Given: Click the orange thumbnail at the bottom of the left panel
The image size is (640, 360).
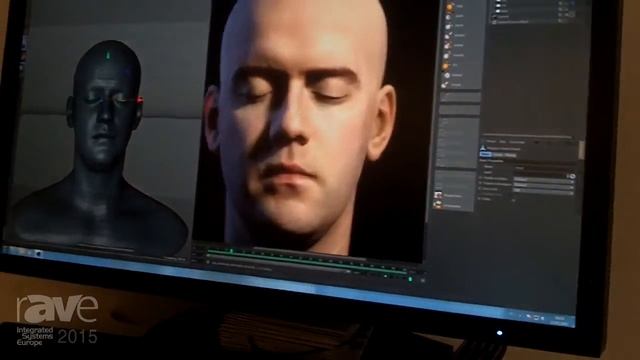Looking at the screenshot, I should (x=438, y=205).
